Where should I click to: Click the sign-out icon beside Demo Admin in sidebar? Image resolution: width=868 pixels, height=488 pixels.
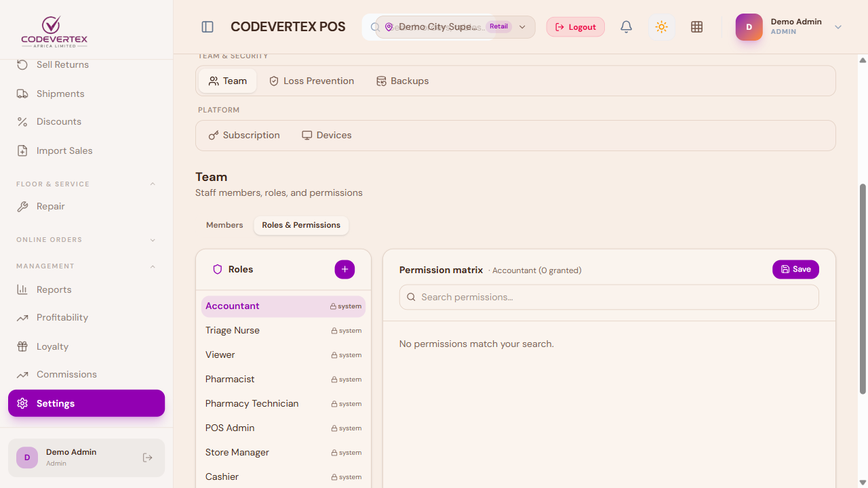pos(148,457)
